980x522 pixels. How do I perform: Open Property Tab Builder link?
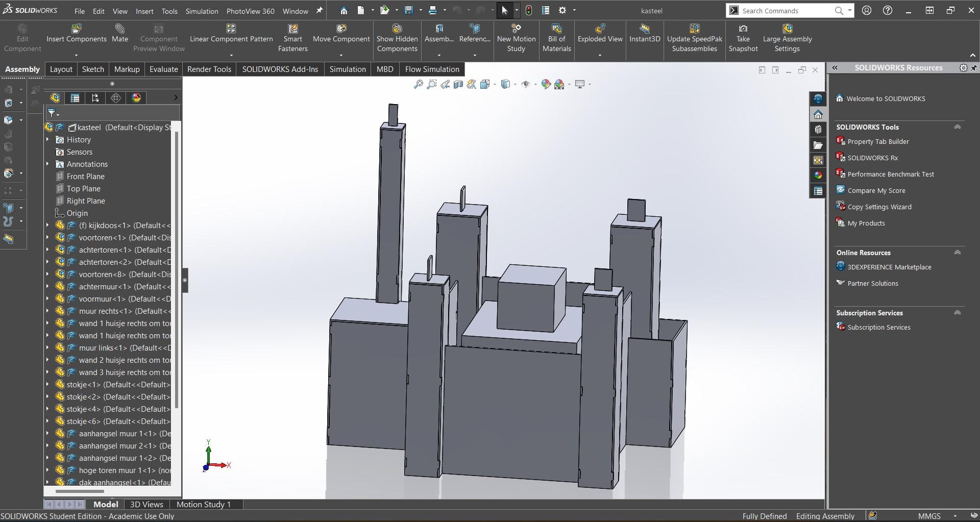pyautogui.click(x=878, y=141)
